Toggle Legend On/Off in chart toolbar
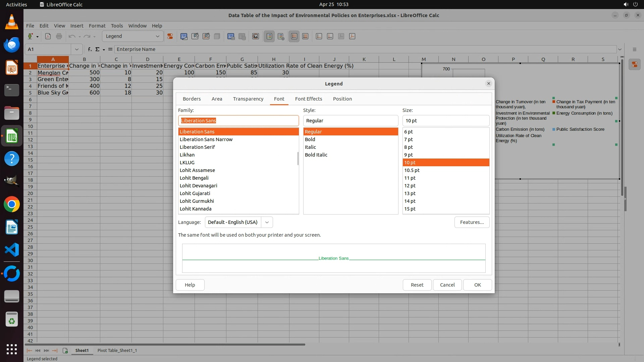The height and width of the screenshot is (362, 644). click(x=269, y=36)
